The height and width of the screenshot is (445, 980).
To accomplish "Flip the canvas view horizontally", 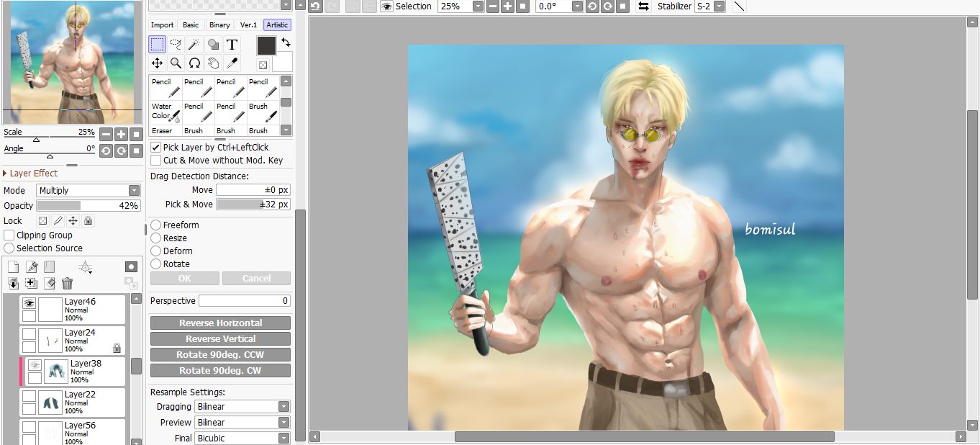I will point(644,6).
